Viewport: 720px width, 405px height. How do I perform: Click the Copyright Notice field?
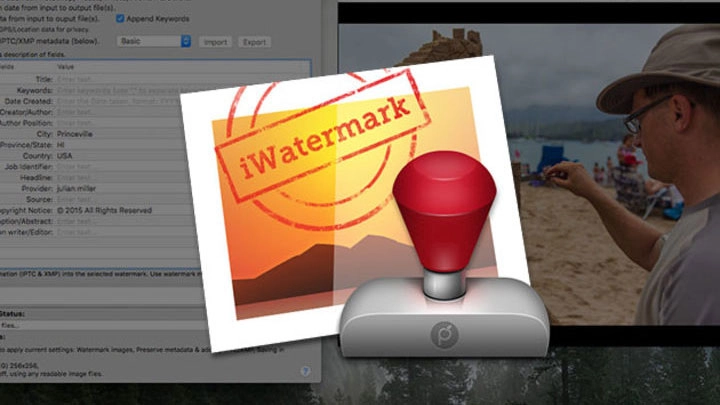tap(123, 210)
